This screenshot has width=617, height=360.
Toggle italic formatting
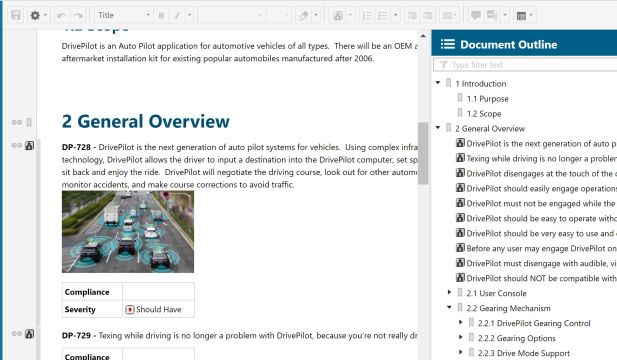[177, 15]
